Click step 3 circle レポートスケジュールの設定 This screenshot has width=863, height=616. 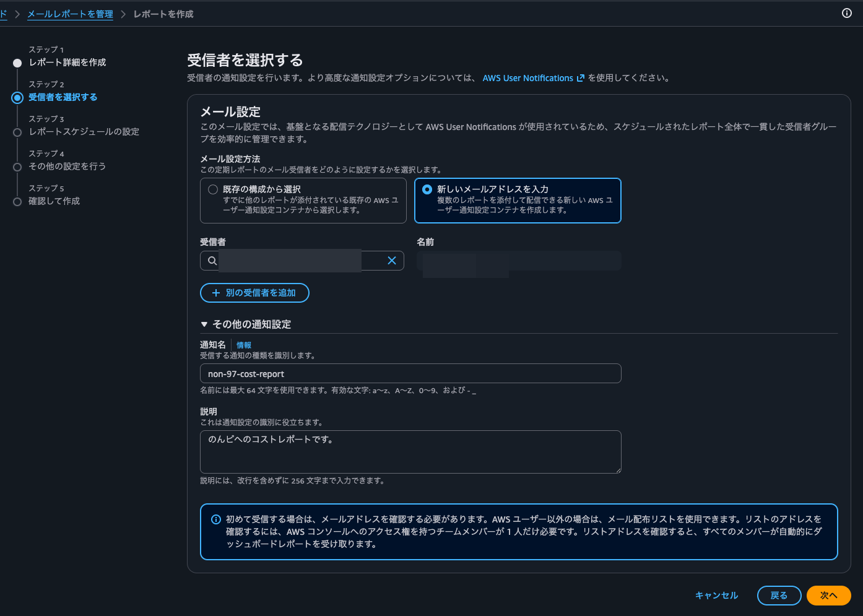click(17, 131)
